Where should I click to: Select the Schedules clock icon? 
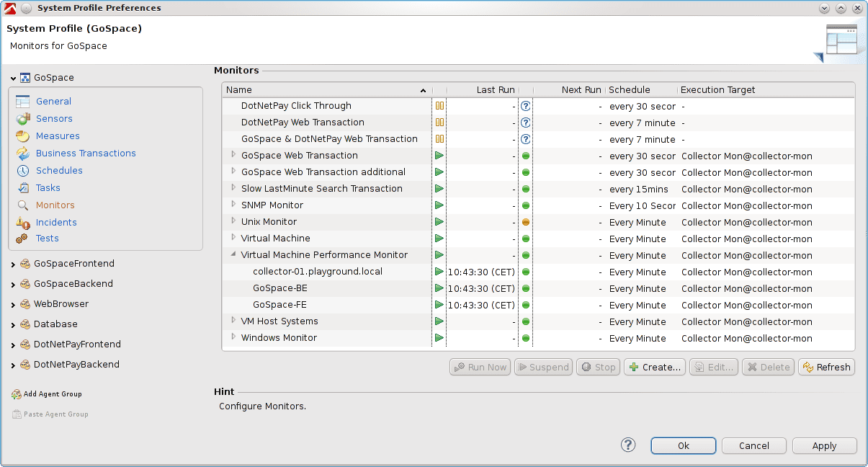pos(22,171)
